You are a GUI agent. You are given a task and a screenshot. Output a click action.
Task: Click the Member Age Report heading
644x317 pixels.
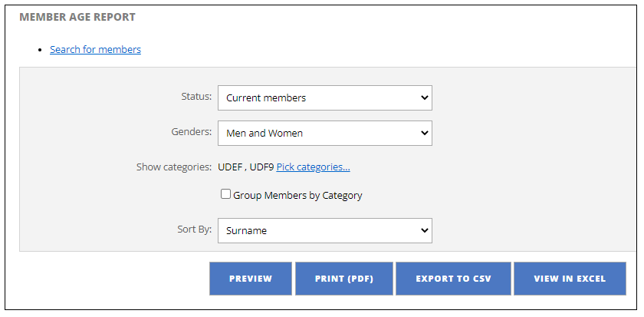pyautogui.click(x=77, y=17)
